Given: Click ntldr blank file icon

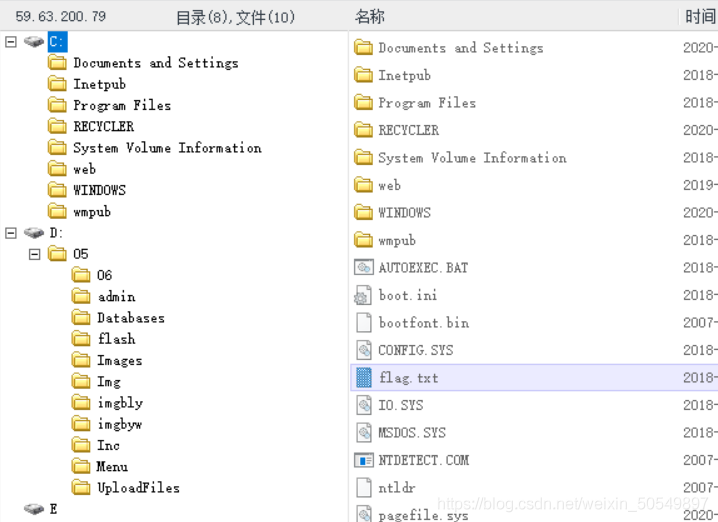Looking at the screenshot, I should [364, 487].
